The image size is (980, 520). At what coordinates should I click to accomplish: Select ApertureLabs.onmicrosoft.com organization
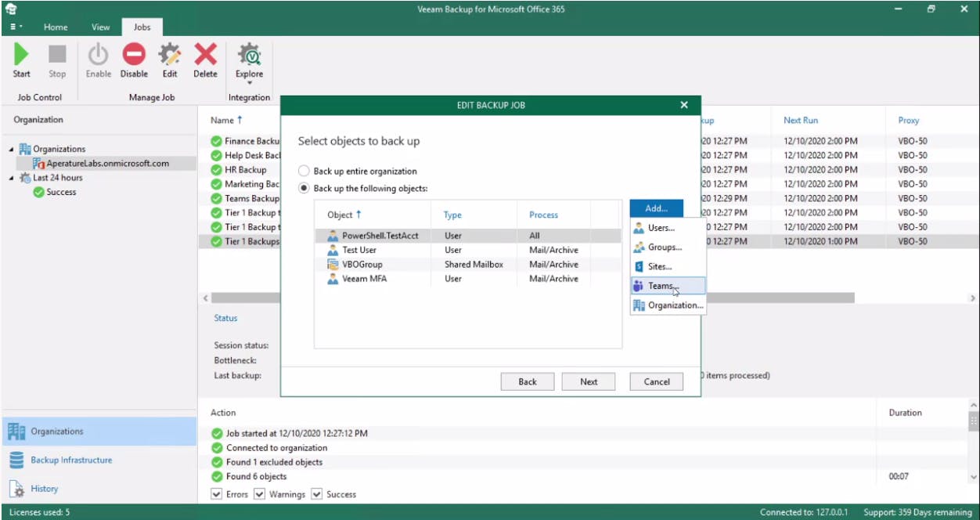107,164
